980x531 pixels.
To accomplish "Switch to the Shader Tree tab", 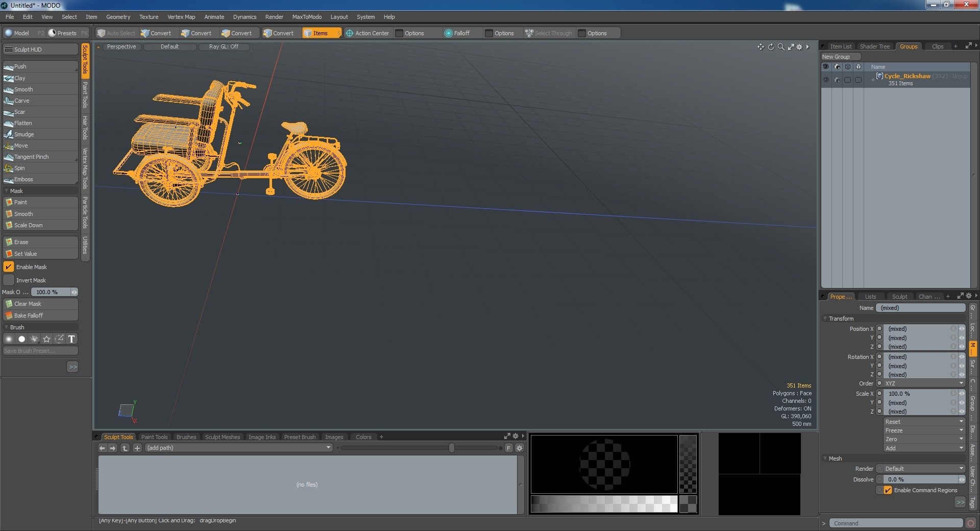I will click(874, 46).
